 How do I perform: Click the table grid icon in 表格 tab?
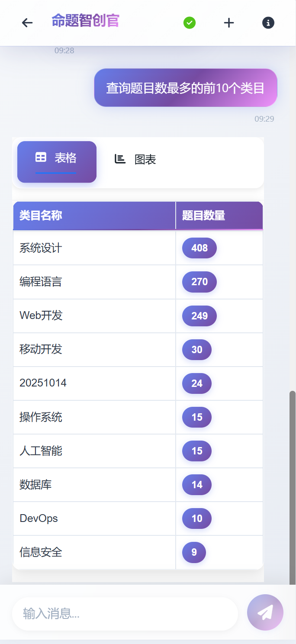(41, 158)
